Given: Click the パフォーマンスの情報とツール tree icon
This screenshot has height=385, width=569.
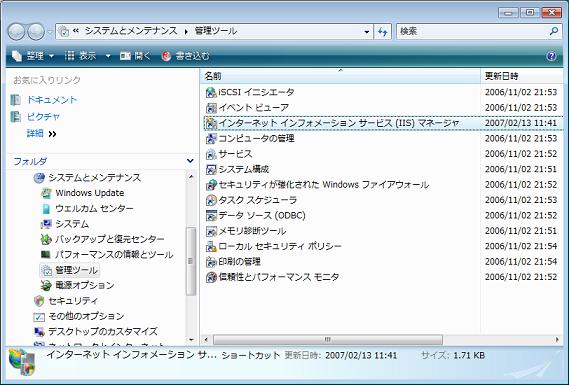Looking at the screenshot, I should (46, 255).
